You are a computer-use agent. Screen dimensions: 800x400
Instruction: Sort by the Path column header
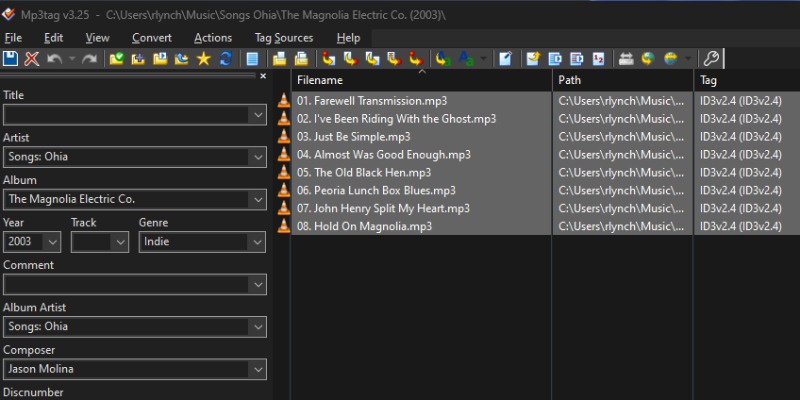click(623, 80)
